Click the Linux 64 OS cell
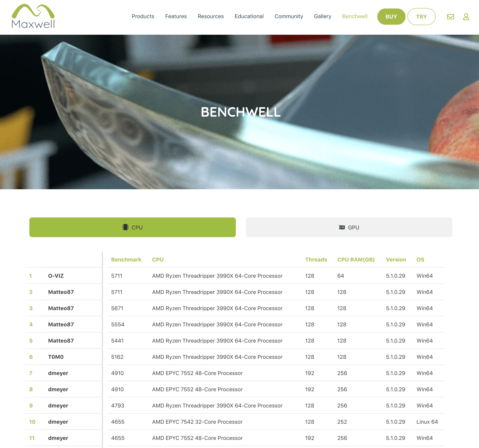The height and width of the screenshot is (448, 479). pyautogui.click(x=427, y=422)
